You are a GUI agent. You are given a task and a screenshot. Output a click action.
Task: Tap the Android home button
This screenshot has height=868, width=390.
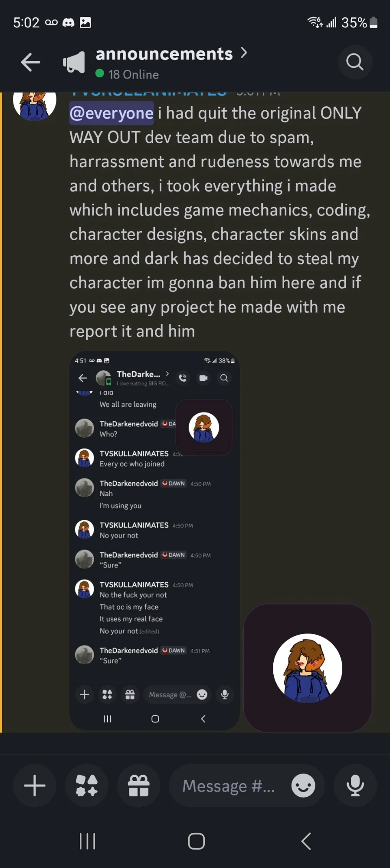196,841
